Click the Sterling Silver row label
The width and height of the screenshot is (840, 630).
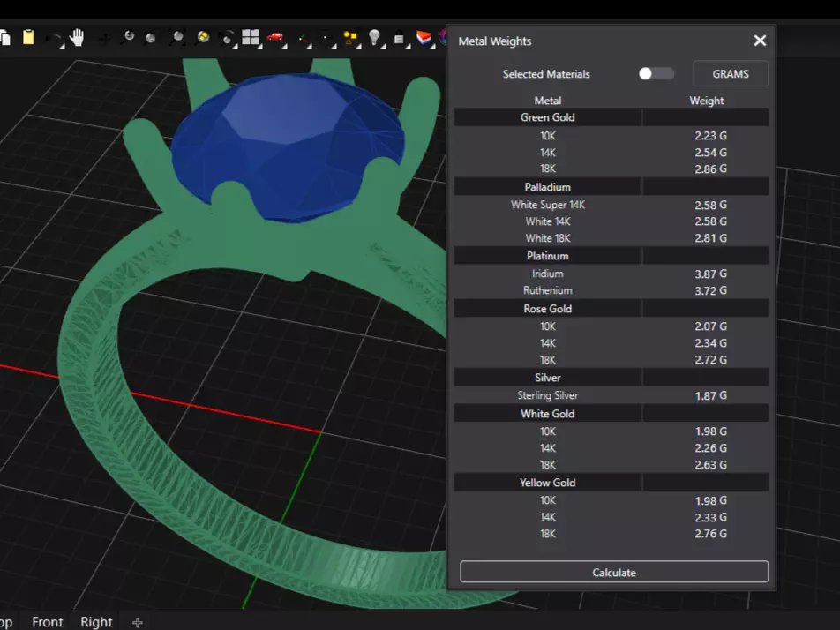point(547,395)
